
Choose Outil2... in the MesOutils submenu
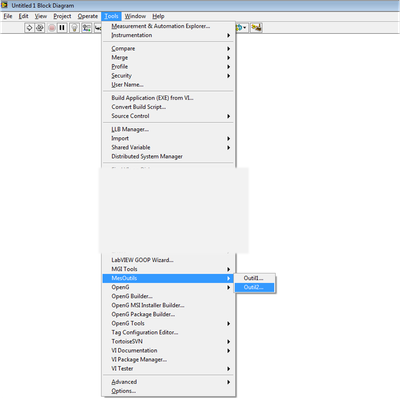coord(255,287)
